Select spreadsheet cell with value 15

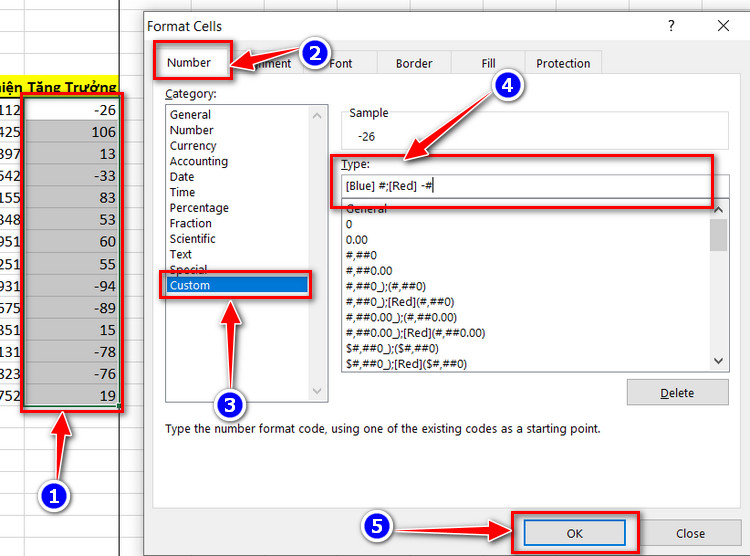72,330
